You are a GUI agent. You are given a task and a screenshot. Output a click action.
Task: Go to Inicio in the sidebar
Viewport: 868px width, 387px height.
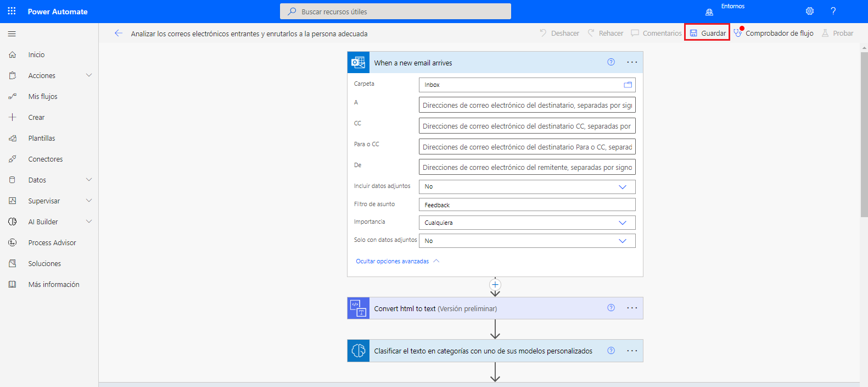click(x=36, y=54)
